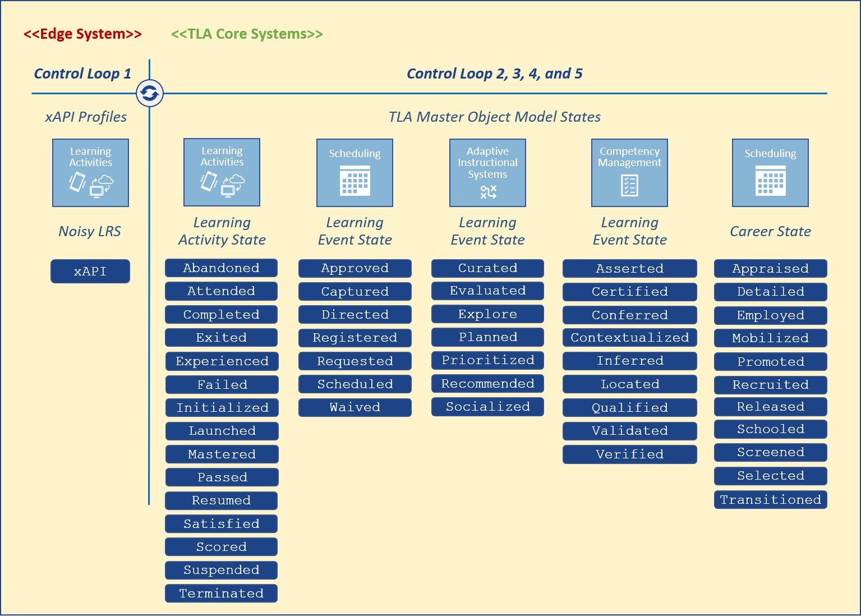This screenshot has width=861, height=616.
Task: Click the Edge System red label
Action: [x=82, y=34]
